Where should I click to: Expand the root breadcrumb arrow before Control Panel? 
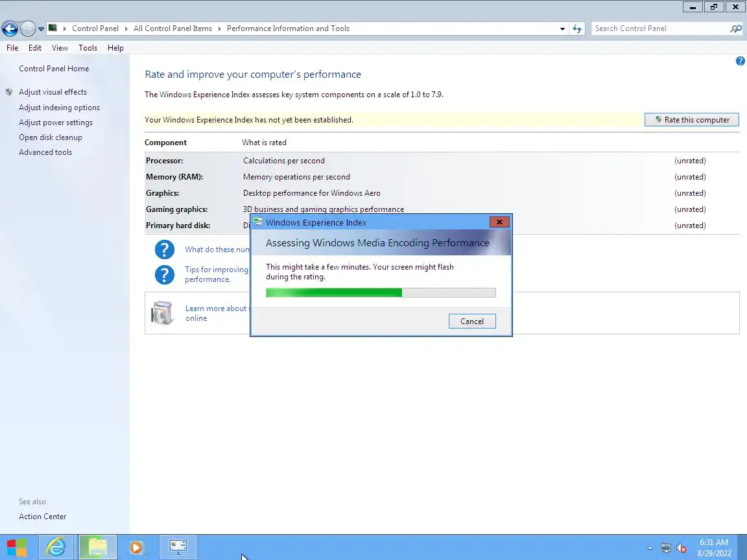pyautogui.click(x=64, y=29)
